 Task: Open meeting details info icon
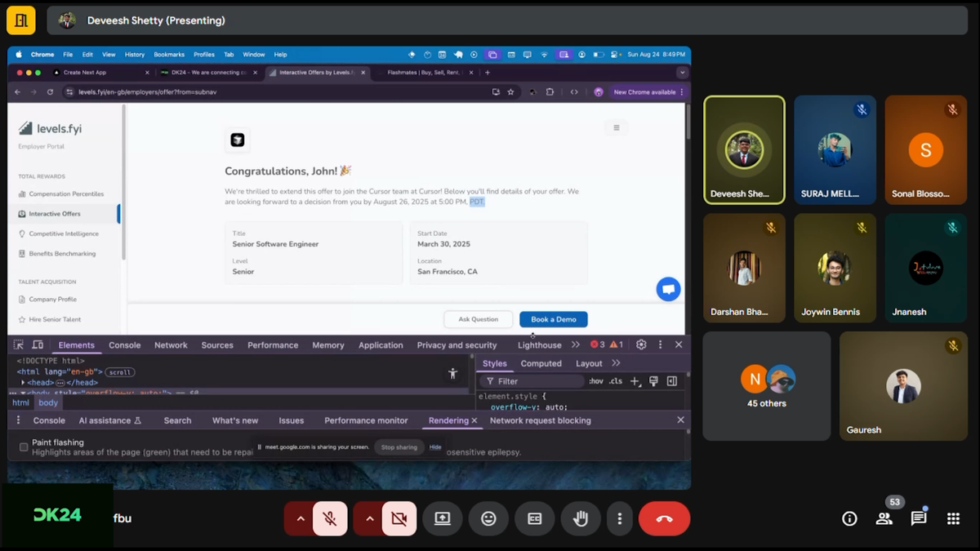click(849, 518)
